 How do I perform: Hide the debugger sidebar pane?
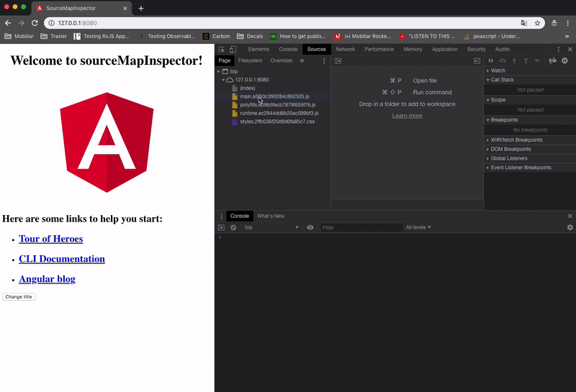click(x=477, y=60)
